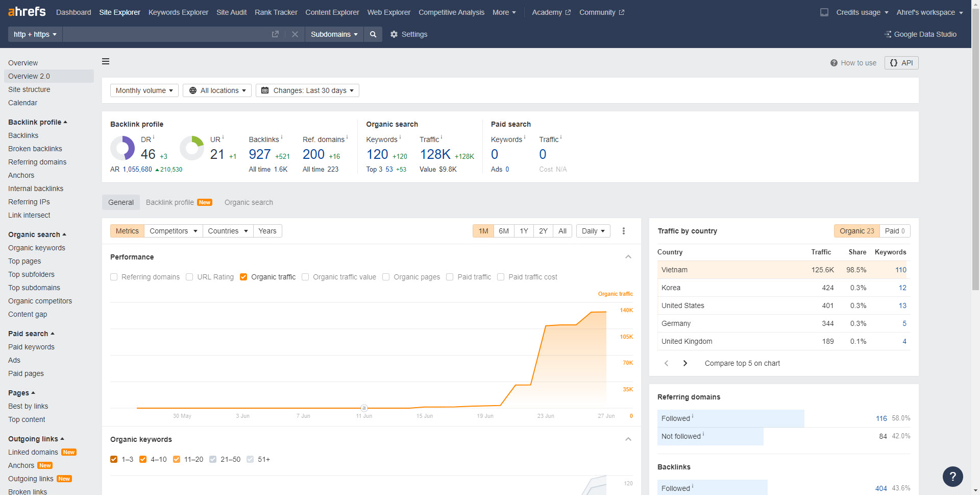This screenshot has height=495, width=980.
Task: Open the URL in new tab icon
Action: 275,34
